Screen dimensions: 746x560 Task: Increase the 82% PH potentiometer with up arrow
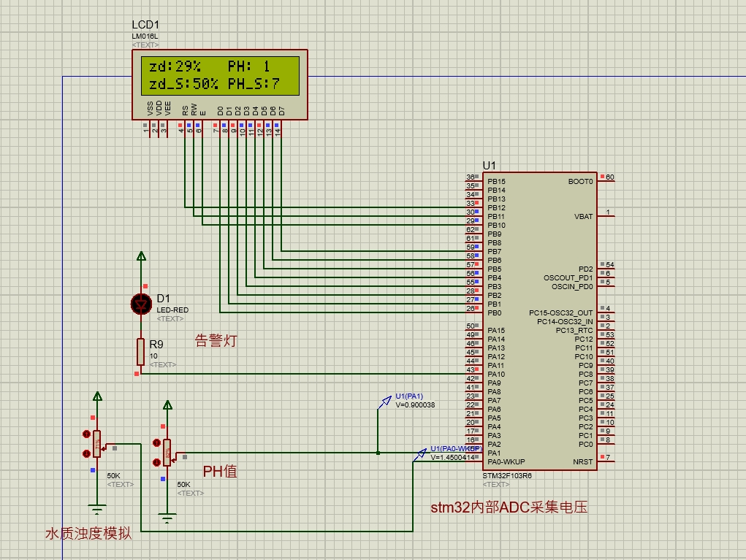(x=156, y=443)
